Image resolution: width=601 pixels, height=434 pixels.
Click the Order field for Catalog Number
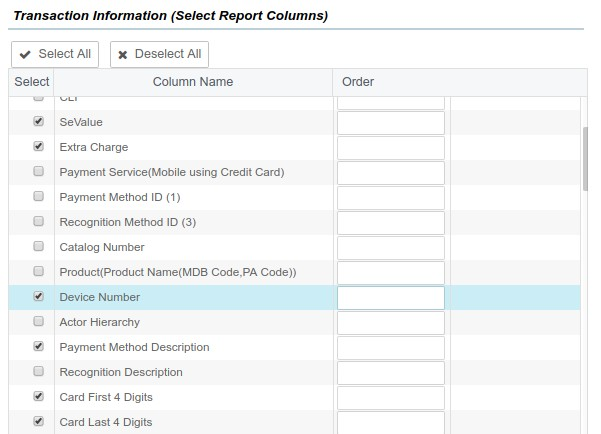[391, 248]
